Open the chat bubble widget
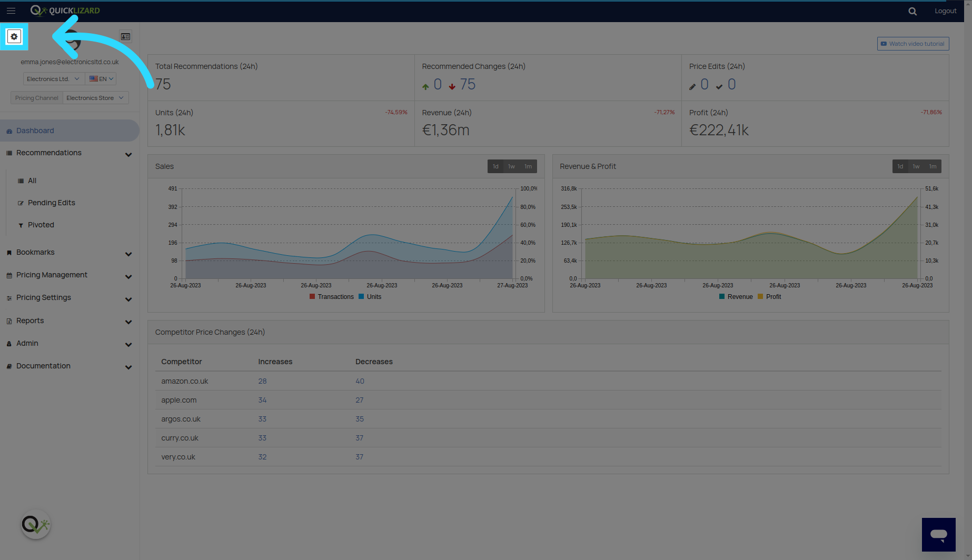The image size is (972, 560). point(938,535)
